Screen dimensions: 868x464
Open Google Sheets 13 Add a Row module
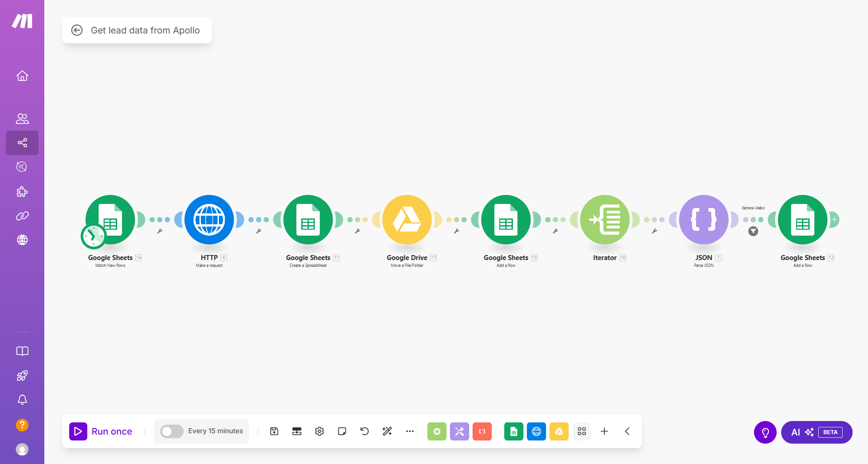[506, 220]
